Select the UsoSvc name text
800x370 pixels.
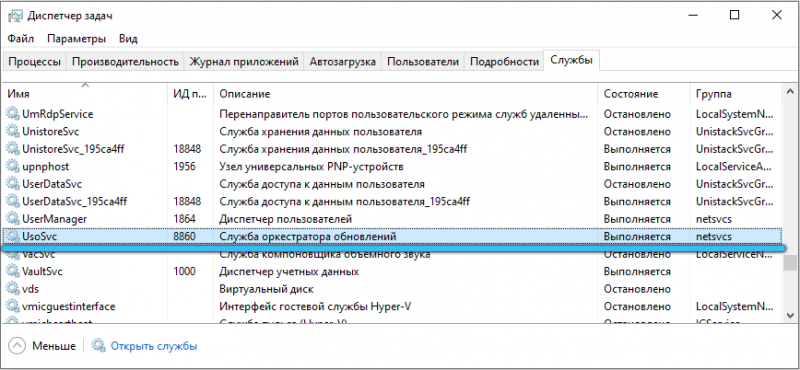coord(40,236)
